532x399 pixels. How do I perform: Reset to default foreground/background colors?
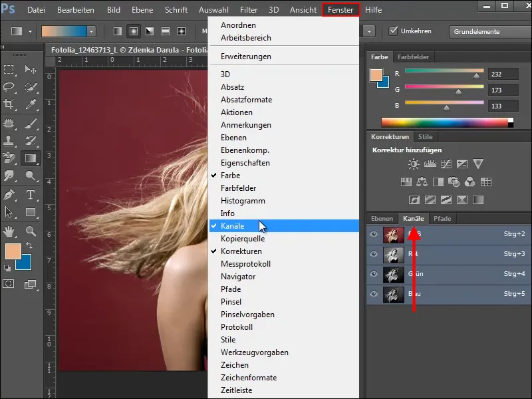click(7, 268)
